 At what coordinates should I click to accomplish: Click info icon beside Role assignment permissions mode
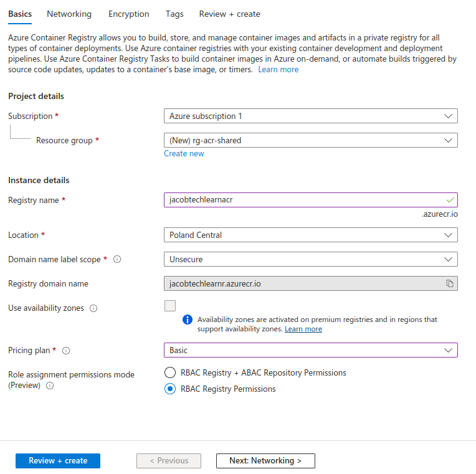[50, 386]
